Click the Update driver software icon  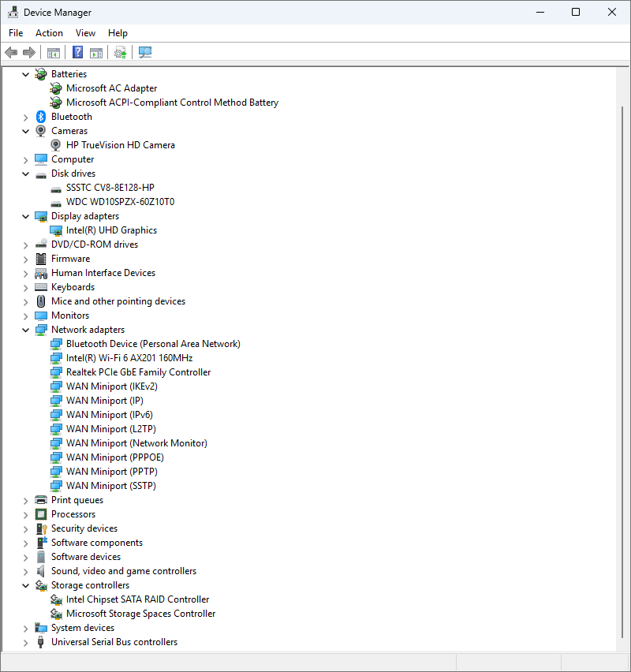pyautogui.click(x=121, y=53)
